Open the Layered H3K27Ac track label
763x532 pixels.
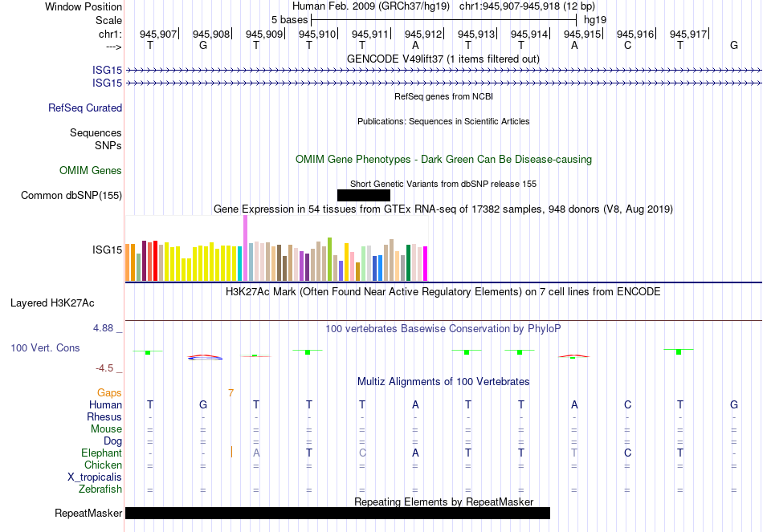[52, 303]
